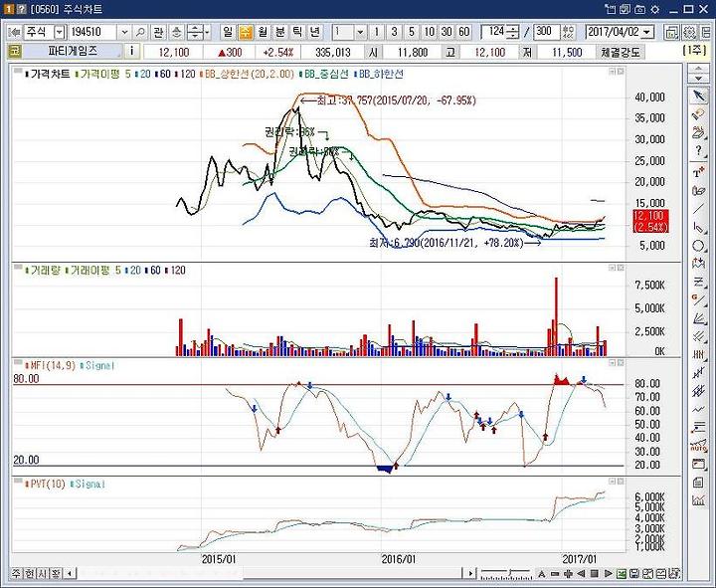
Task: Click the red current price 12,100 tag
Action: click(x=650, y=221)
